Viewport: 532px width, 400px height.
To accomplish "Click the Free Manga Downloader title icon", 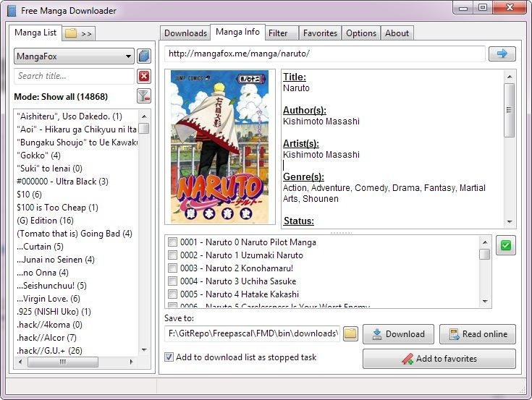I will [12, 11].
